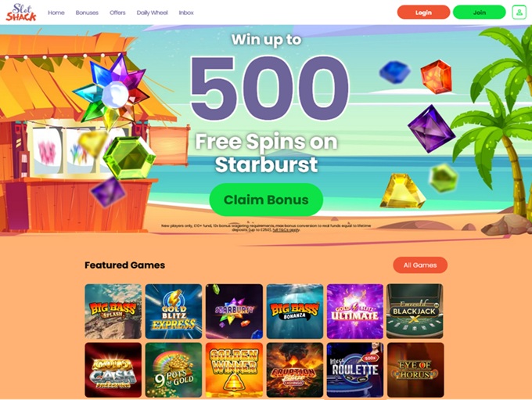The height and width of the screenshot is (400, 532).
Task: Select 9 Pots of Gold game
Action: [x=174, y=369]
